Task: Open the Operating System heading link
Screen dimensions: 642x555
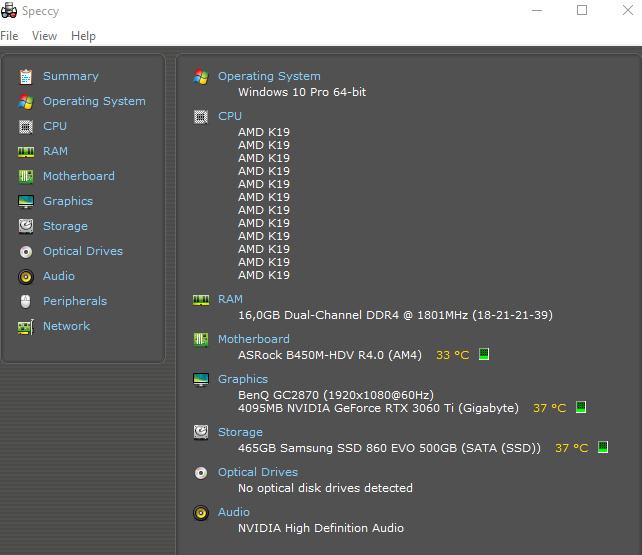Action: click(269, 76)
